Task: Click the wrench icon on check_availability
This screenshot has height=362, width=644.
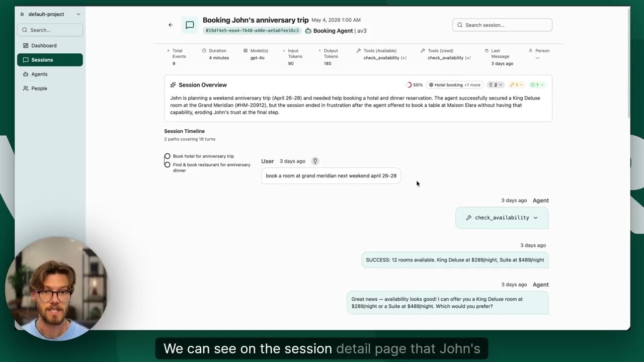Action: (x=468, y=218)
